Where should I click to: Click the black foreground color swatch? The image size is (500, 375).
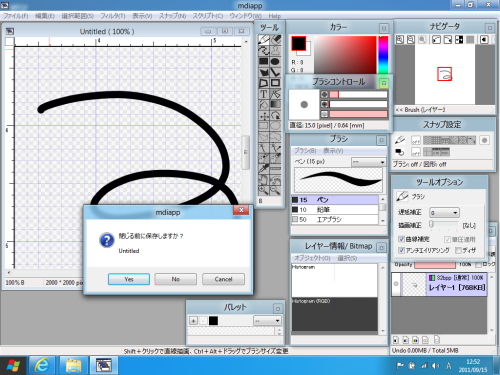(x=299, y=43)
